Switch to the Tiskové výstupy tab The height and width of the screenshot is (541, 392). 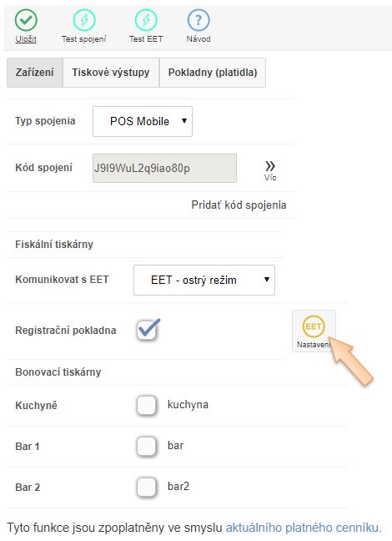pos(111,73)
